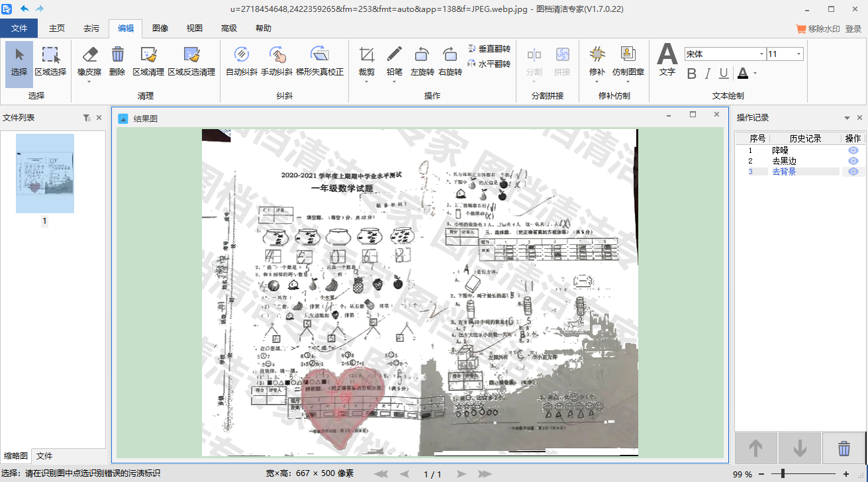This screenshot has width=868, height=482.
Task: Delete history record with trash button
Action: 844,448
